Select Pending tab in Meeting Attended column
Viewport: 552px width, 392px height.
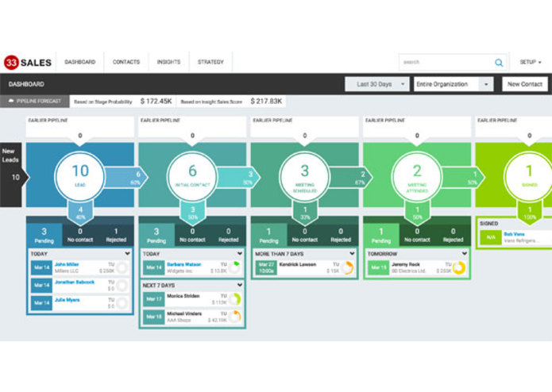pyautogui.click(x=381, y=235)
